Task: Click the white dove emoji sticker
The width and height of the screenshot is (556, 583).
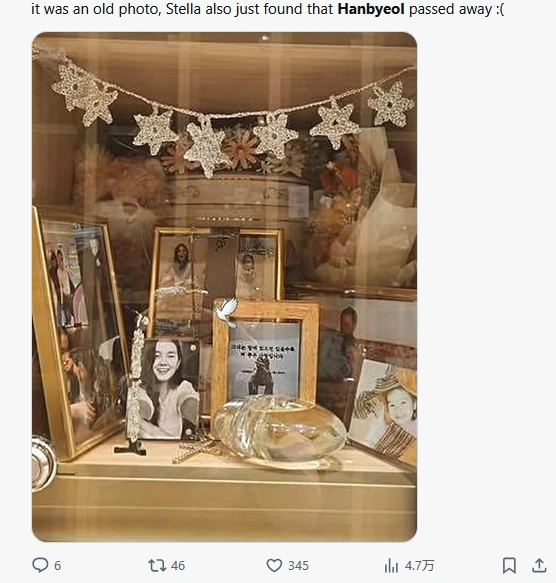Action: click(226, 313)
